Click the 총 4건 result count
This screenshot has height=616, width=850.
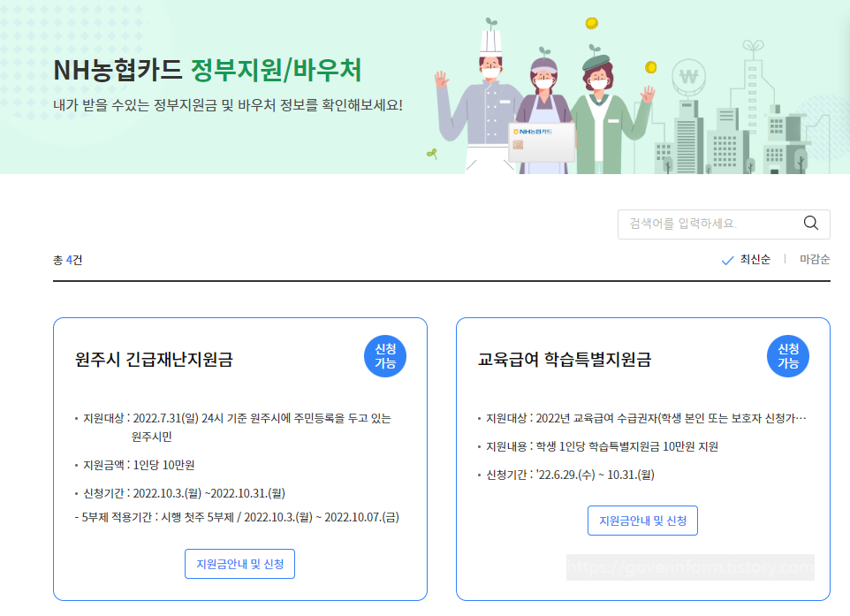(68, 261)
